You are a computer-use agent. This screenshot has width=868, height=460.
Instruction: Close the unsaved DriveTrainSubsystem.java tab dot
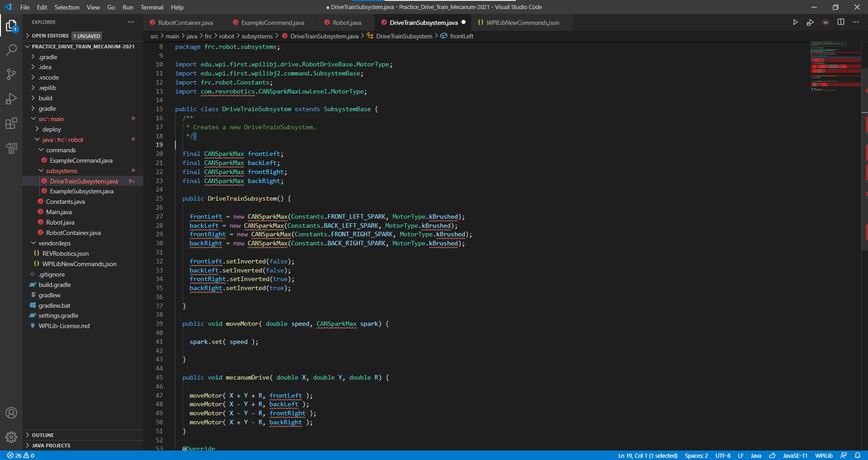[463, 22]
